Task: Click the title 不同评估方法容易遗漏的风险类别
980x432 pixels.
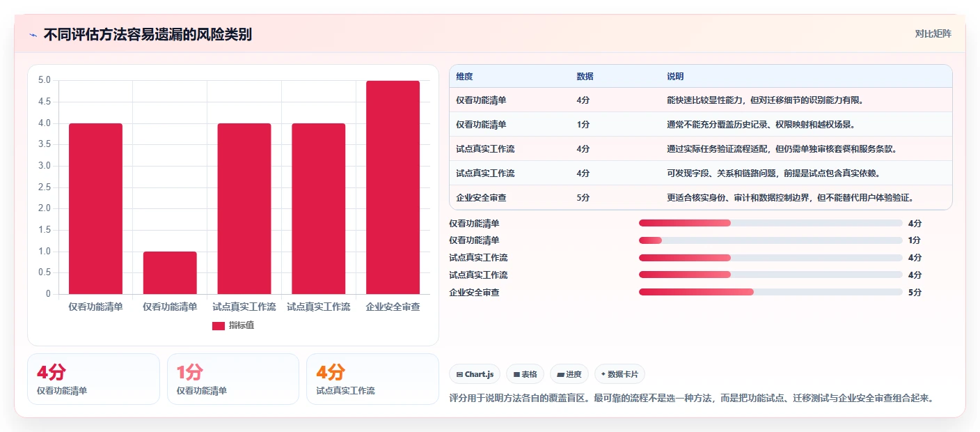Action: coord(148,35)
